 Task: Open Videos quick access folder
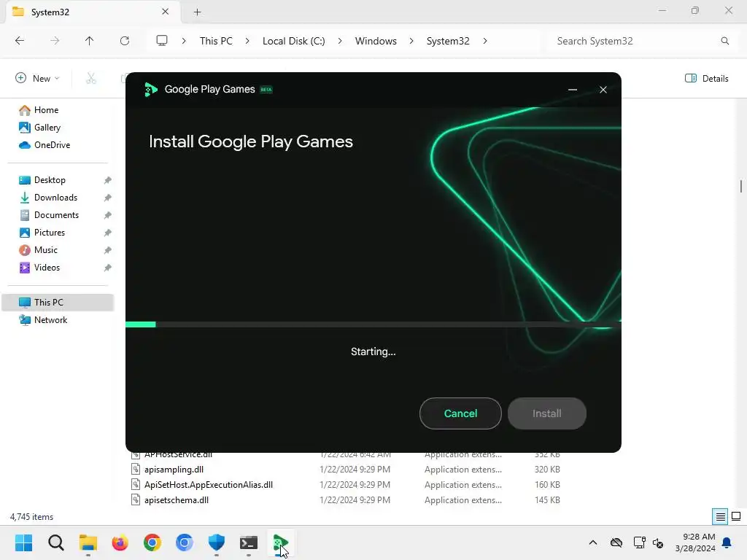[47, 268]
